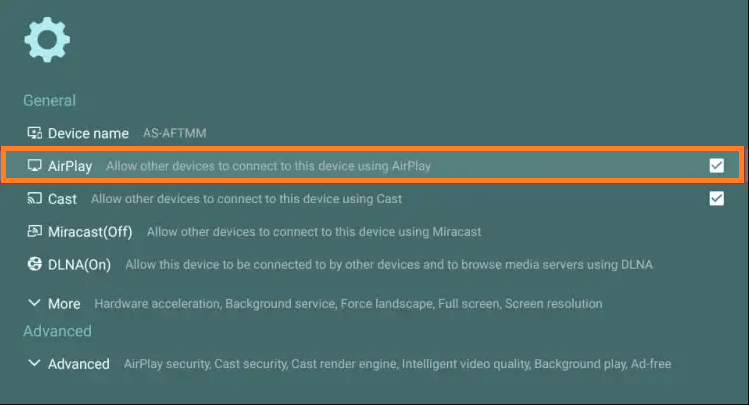The height and width of the screenshot is (405, 749).
Task: Click the Cast screen icon
Action: click(x=35, y=199)
